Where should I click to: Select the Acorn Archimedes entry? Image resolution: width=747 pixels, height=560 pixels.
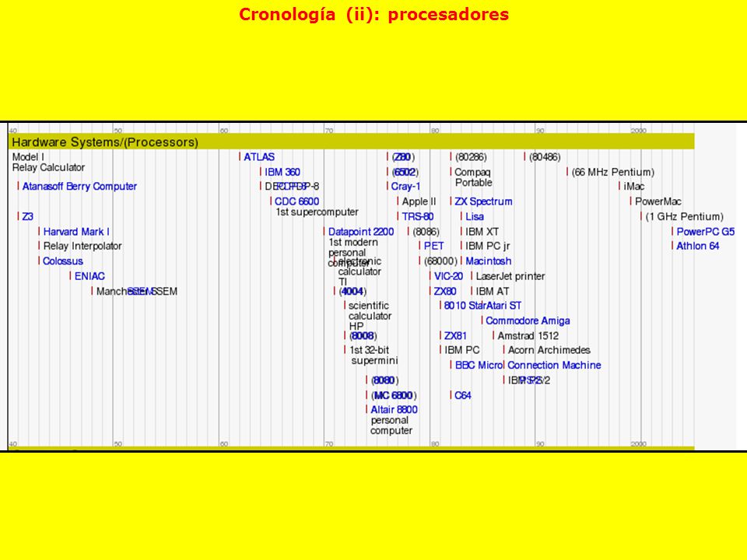tap(549, 350)
